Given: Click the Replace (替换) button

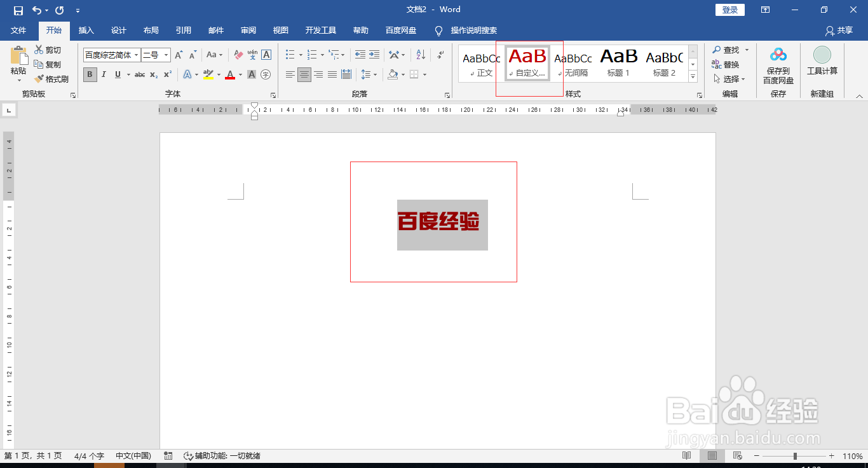Looking at the screenshot, I should 726,65.
